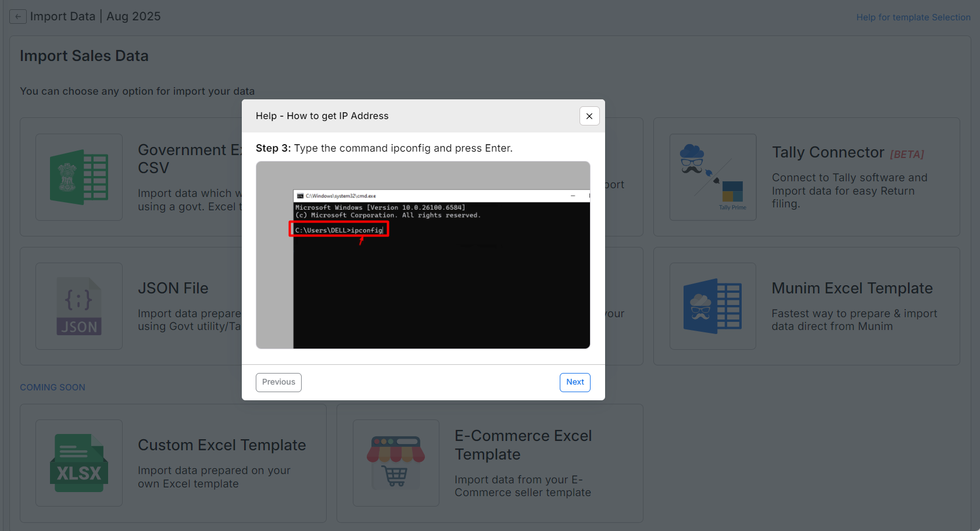Click the JSON File heading

173,288
